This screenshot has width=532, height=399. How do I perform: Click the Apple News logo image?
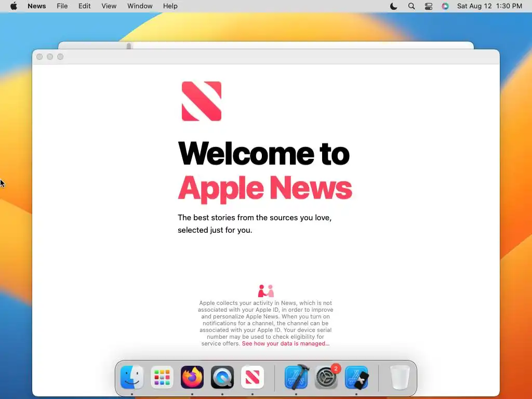tap(202, 101)
